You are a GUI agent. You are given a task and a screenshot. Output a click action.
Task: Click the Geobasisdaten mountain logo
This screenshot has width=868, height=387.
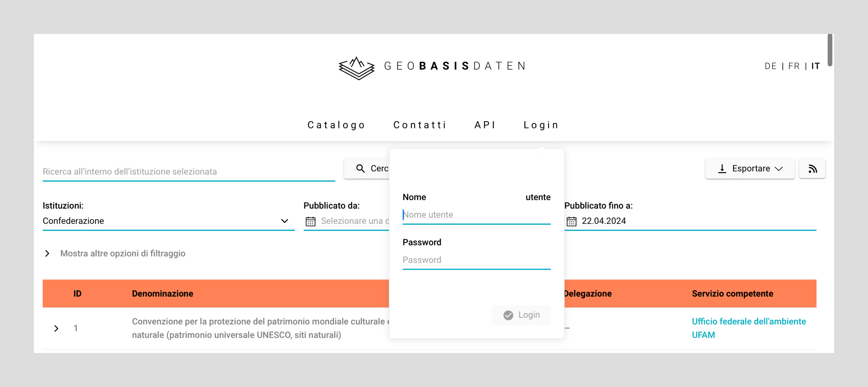[356, 68]
